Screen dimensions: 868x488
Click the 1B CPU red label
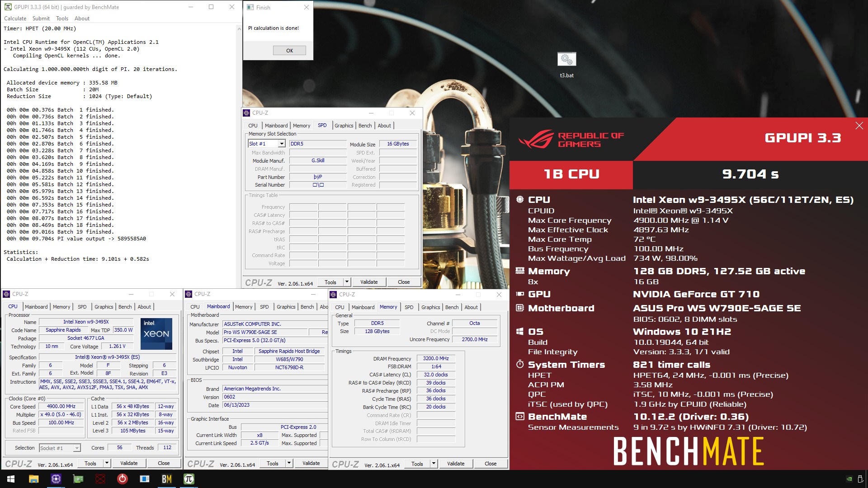[x=571, y=174]
